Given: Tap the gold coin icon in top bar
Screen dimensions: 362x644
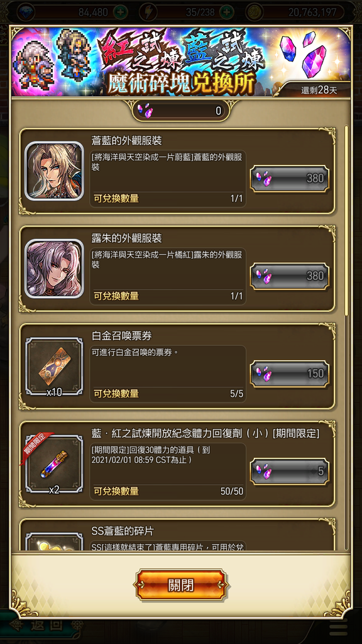Looking at the screenshot, I should click(254, 13).
